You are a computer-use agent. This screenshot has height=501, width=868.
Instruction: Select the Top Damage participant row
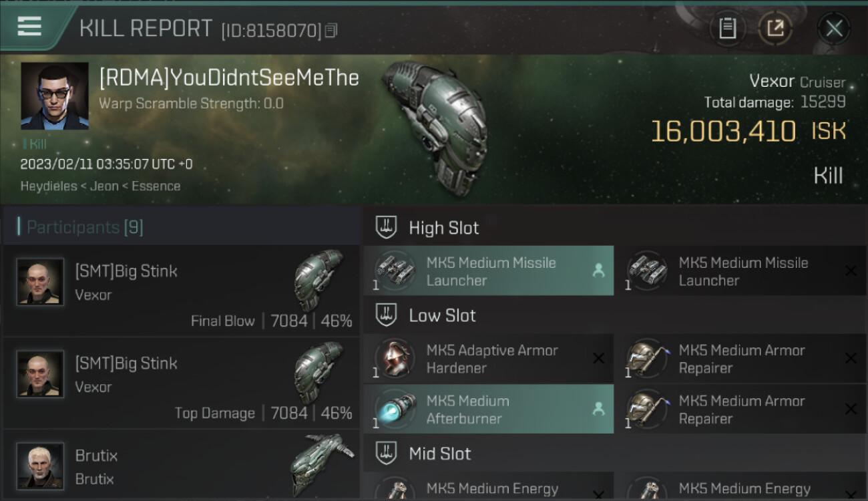pos(182,383)
